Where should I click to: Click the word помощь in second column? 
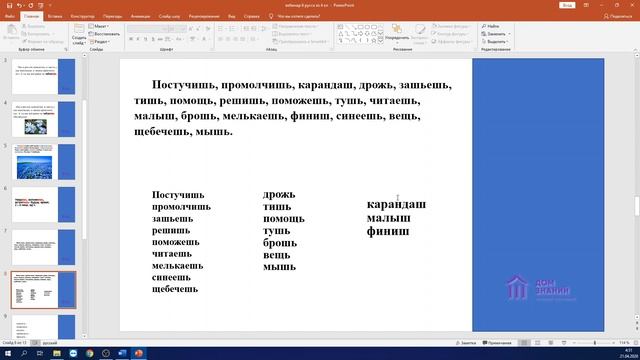point(284,219)
